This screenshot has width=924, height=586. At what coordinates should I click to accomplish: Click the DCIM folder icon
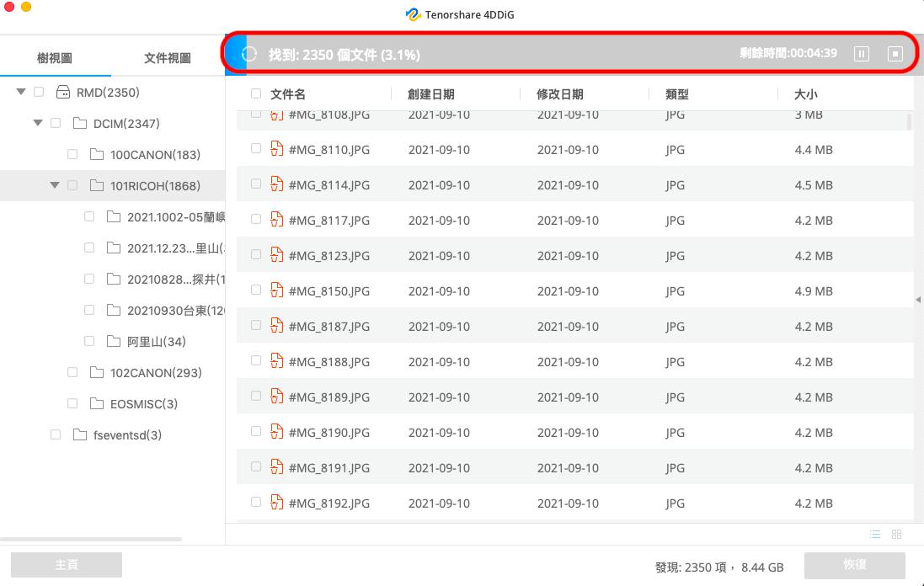[x=80, y=123]
